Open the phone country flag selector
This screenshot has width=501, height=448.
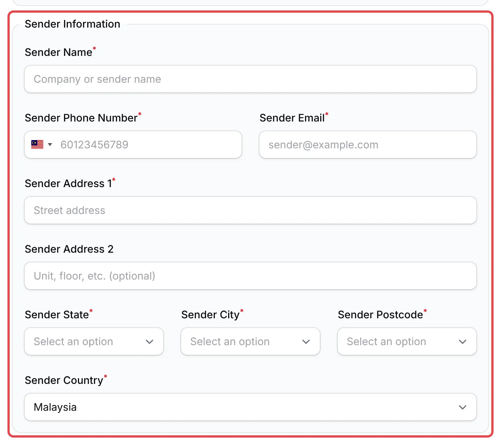pos(42,145)
